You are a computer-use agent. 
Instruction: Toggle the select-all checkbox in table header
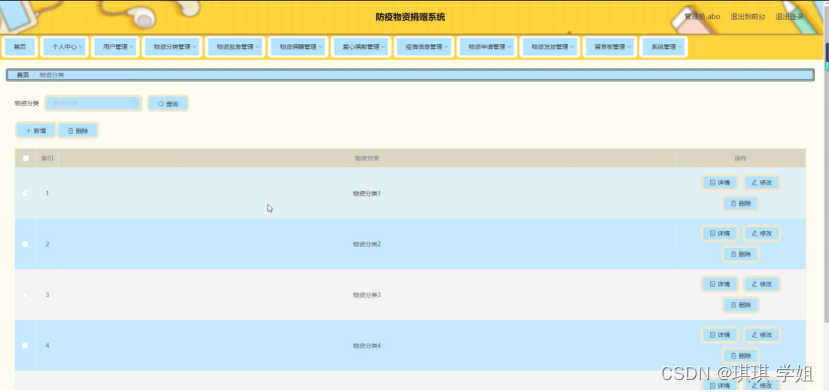click(x=25, y=158)
